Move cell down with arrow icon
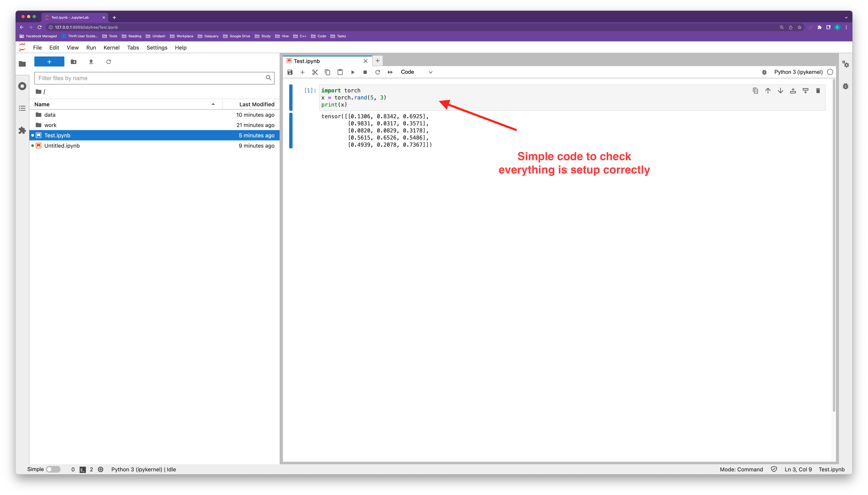Screen dimensions: 868x495 tap(780, 90)
